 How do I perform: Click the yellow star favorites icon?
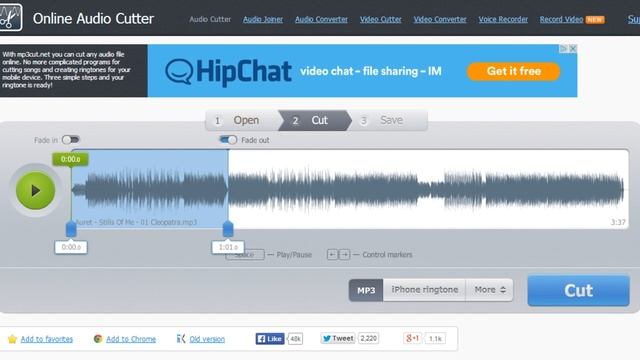click(x=12, y=339)
